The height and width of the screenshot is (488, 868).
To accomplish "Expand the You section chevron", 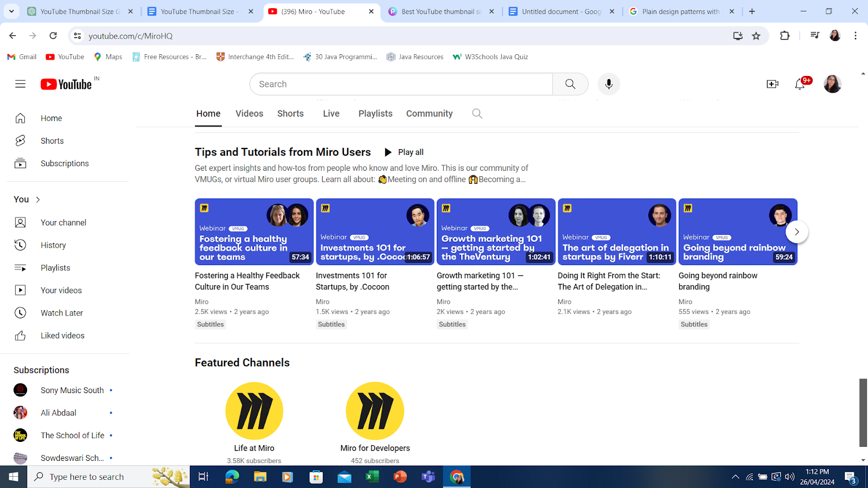I will pos(38,200).
